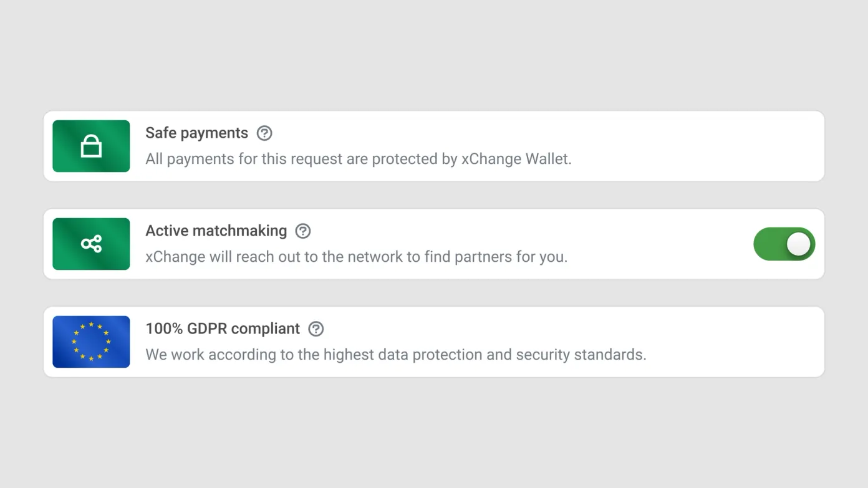This screenshot has height=488, width=868.
Task: Click the green track left of toggle knob
Action: (x=769, y=244)
